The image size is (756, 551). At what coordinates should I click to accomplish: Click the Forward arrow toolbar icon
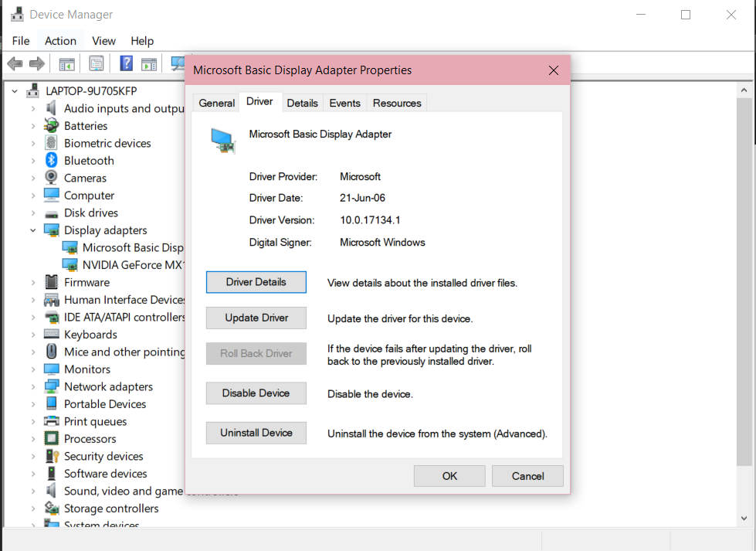[x=37, y=63]
